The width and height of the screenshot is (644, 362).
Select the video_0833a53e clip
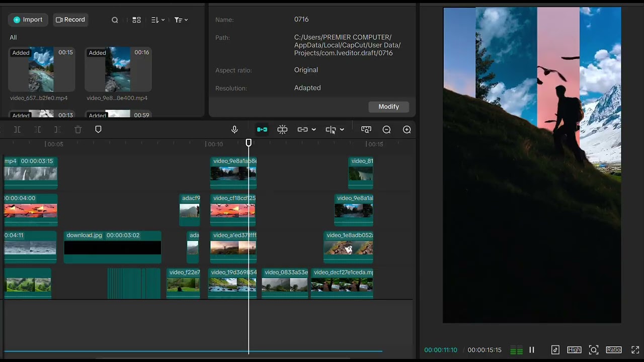(285, 284)
